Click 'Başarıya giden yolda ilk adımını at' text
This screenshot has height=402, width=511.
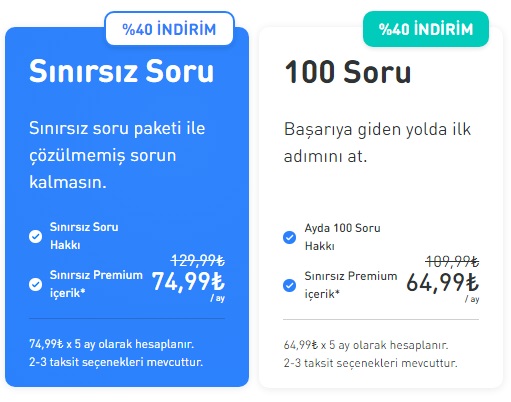(377, 143)
